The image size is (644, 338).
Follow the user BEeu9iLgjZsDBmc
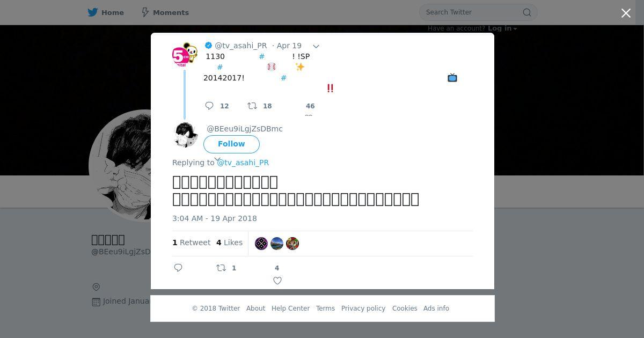[231, 144]
